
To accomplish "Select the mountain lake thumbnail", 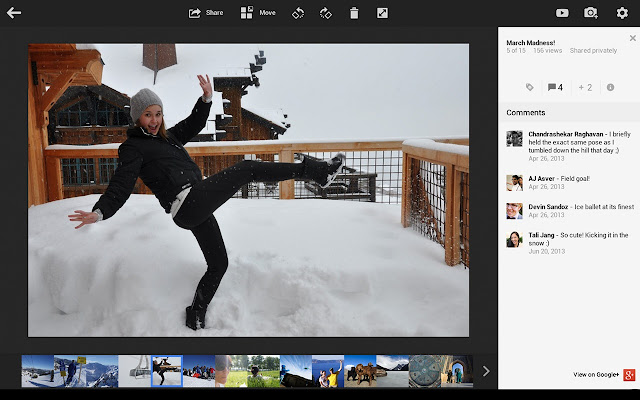I will coord(393,371).
